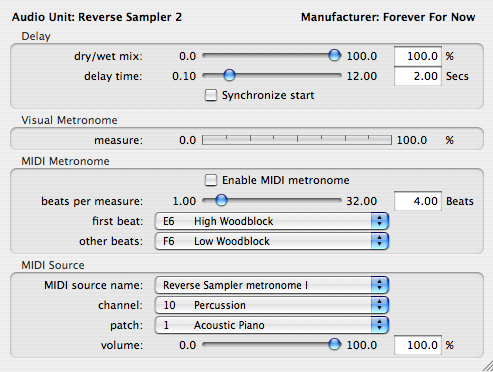The width and height of the screenshot is (493, 372).
Task: Click the window resize grip corner
Action: pyautogui.click(x=487, y=366)
